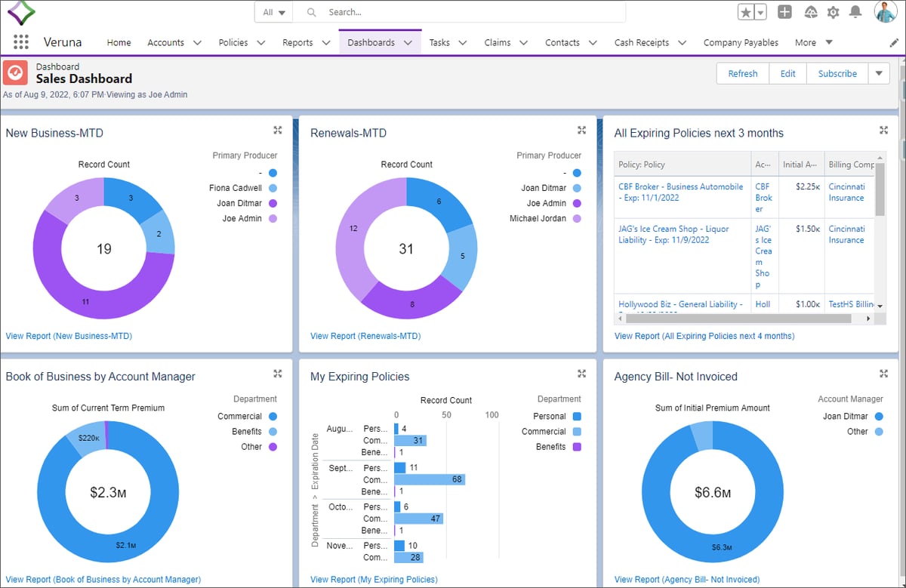Screen dimensions: 906x588
Task: Open the Claims tab
Action: pos(498,43)
